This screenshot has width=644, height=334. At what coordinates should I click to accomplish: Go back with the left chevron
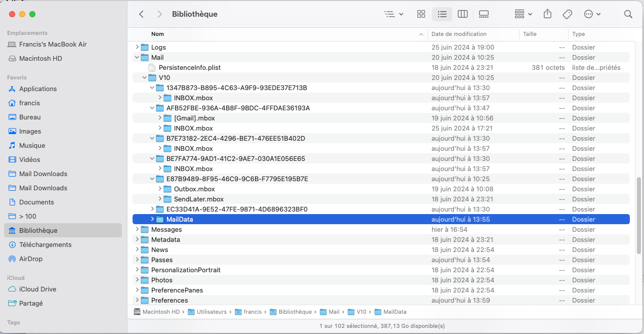click(141, 14)
